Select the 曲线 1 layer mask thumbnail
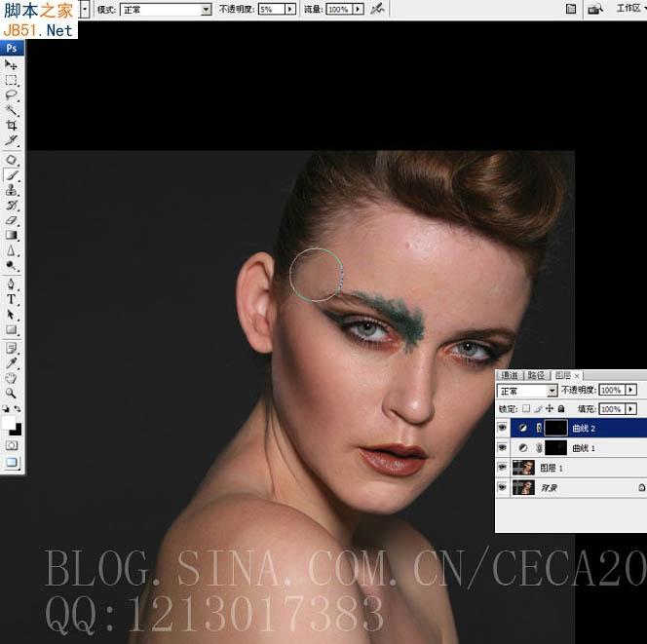 [555, 447]
